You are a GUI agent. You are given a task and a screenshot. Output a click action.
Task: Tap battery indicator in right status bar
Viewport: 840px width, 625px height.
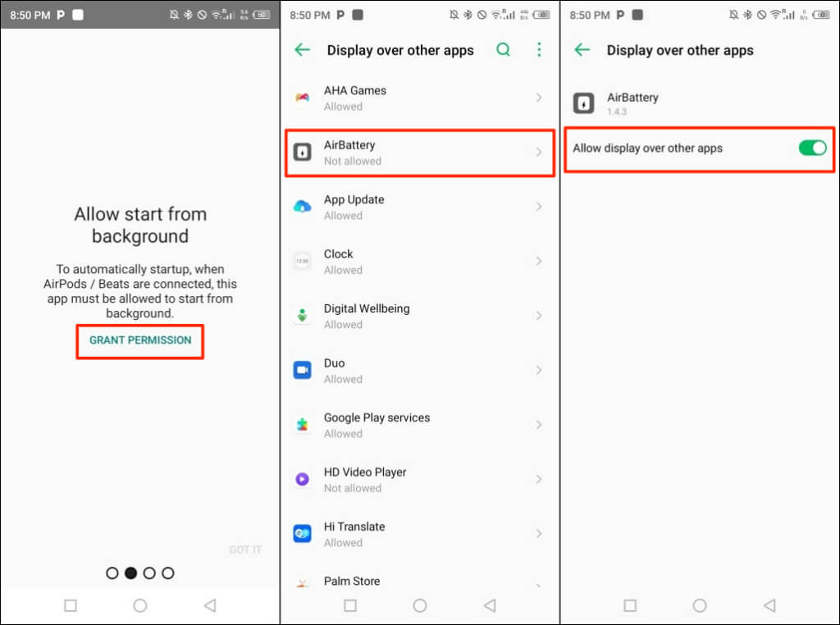[x=821, y=15]
